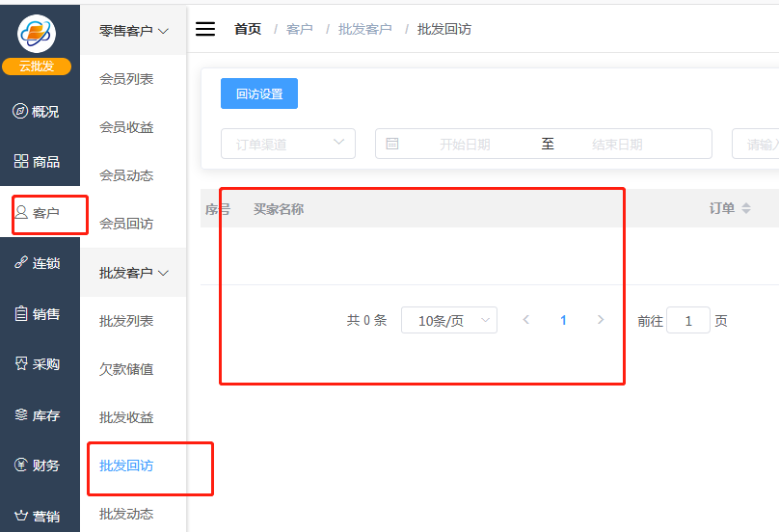Open 销售 sales section

(38, 313)
